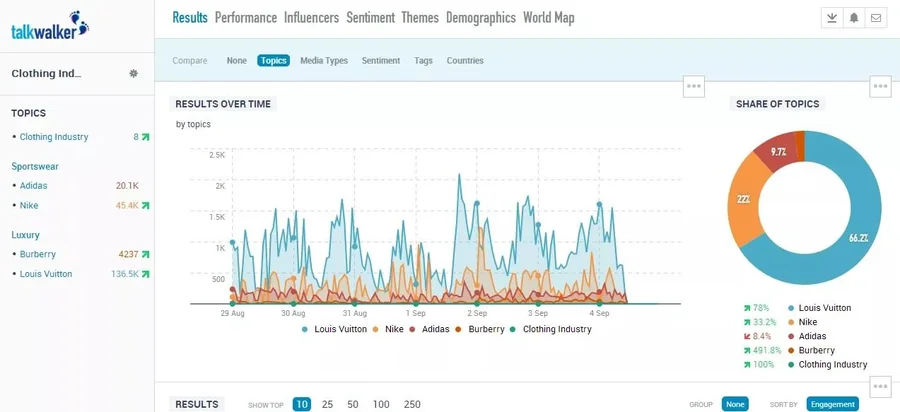Open settings gear beside Clothing Ind... project
This screenshot has width=900, height=412.
(x=133, y=74)
